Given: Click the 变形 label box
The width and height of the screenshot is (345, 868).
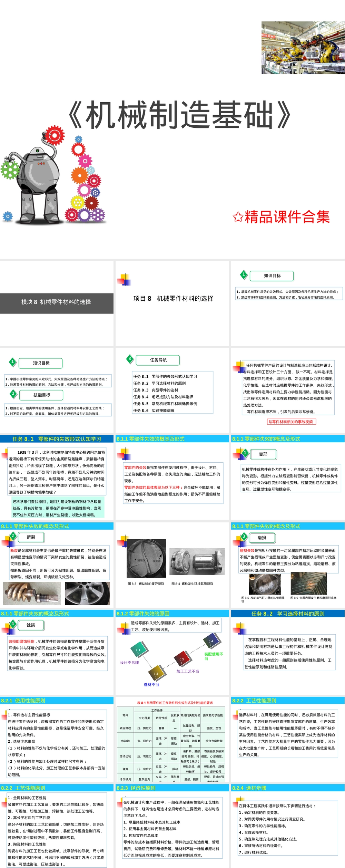Looking at the screenshot, I should (263, 454).
